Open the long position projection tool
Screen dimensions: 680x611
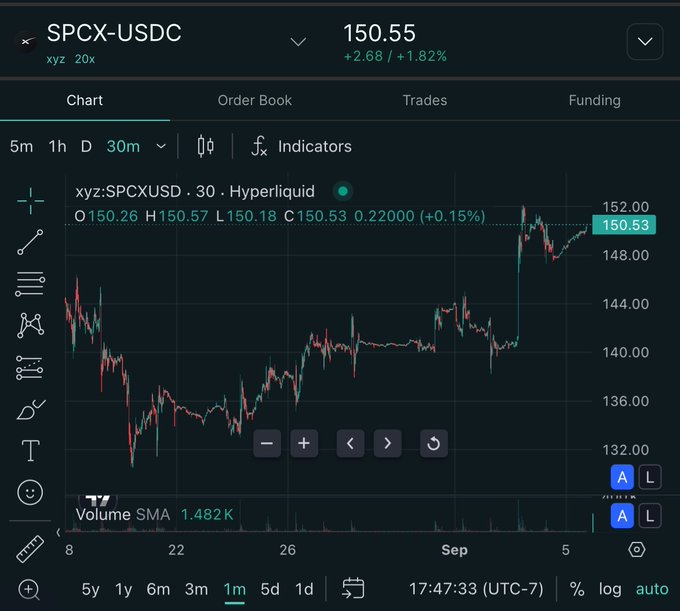coord(29,368)
